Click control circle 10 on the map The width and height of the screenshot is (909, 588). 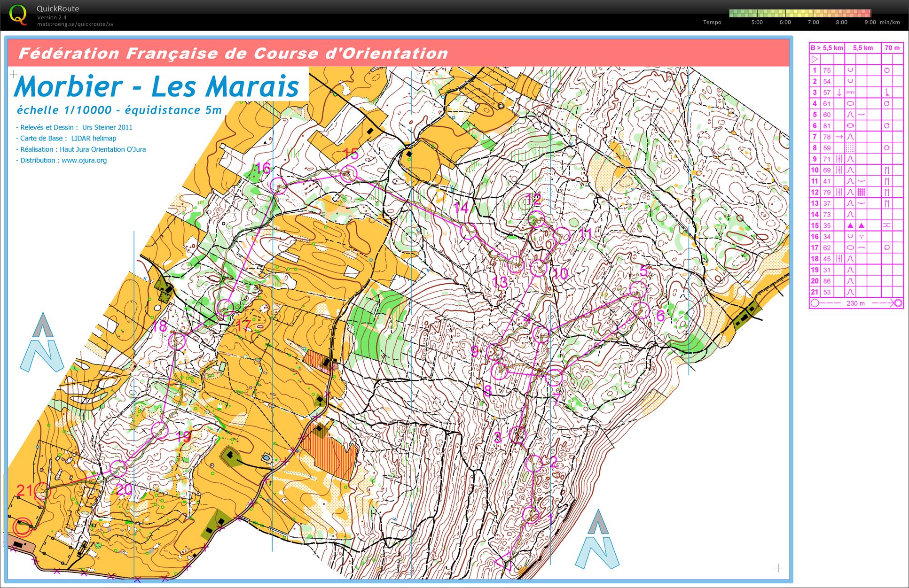(539, 268)
